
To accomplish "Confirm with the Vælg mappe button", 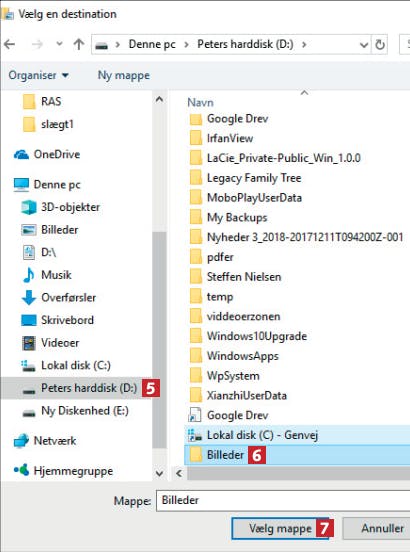I will [x=280, y=528].
